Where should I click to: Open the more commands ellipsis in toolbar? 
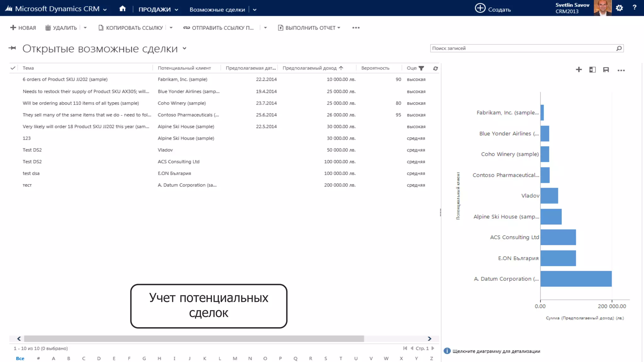[356, 28]
